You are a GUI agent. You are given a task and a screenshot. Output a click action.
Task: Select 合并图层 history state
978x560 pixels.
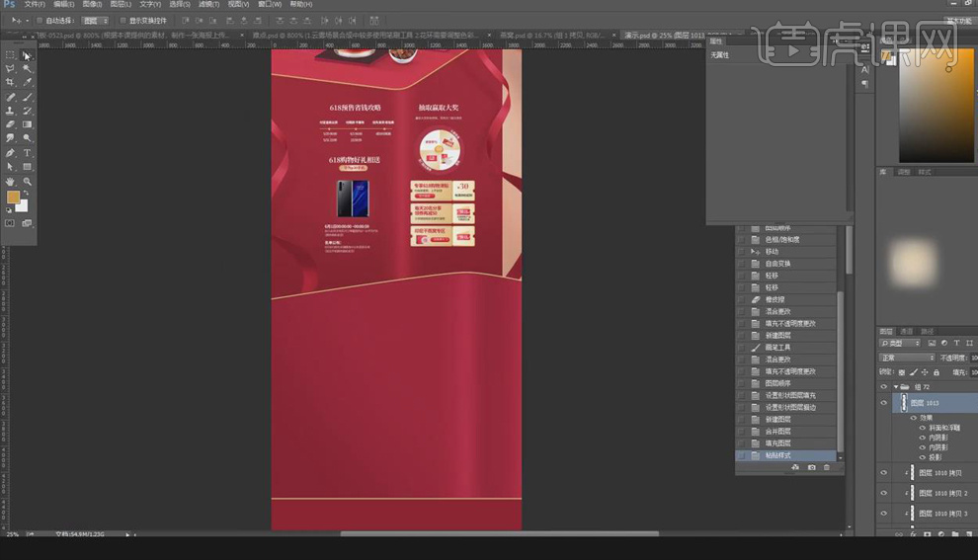click(x=786, y=432)
